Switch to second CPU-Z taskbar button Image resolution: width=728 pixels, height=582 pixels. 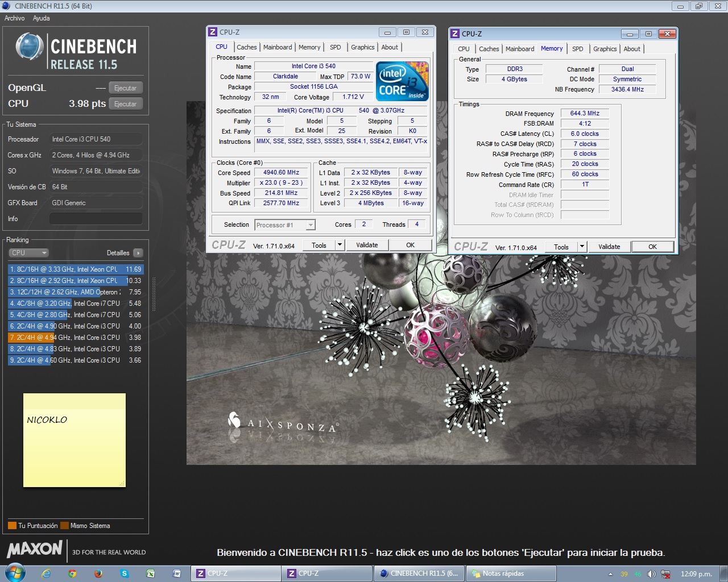coord(327,573)
